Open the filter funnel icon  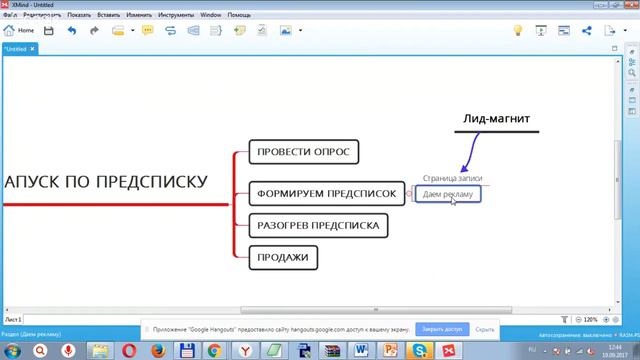click(x=564, y=320)
